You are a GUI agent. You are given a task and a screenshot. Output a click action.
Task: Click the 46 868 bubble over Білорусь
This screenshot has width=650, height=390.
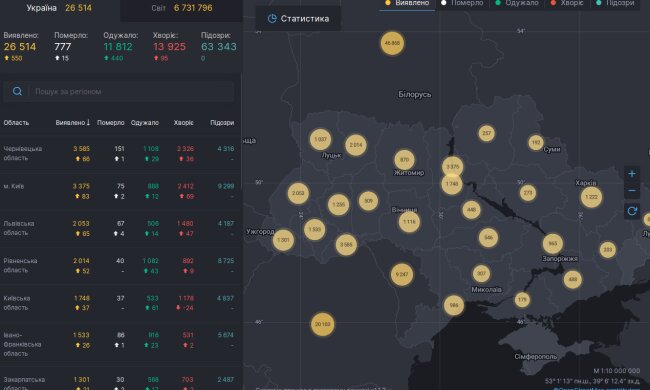392,43
